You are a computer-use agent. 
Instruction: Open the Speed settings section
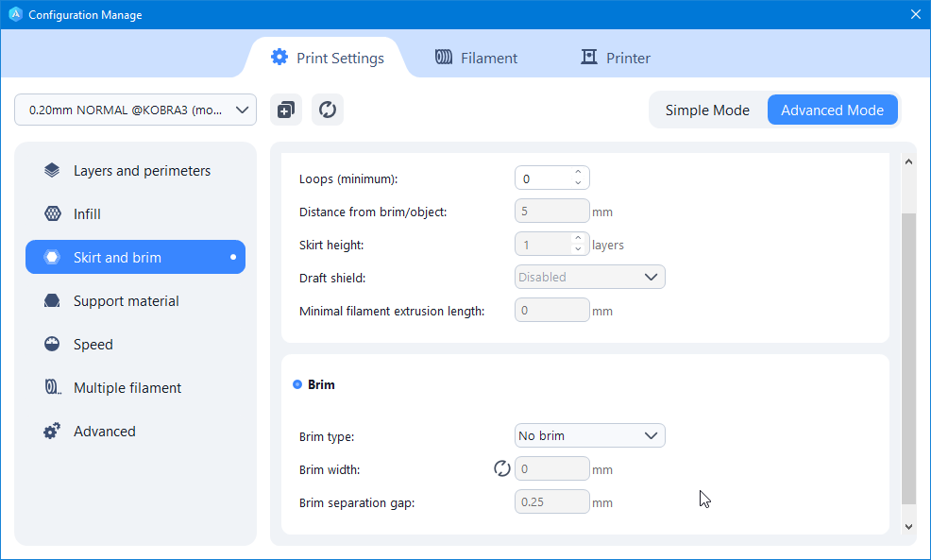point(135,344)
